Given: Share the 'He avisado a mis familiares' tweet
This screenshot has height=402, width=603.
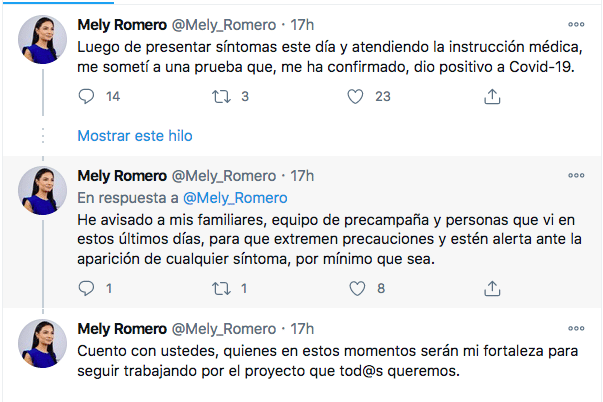Looking at the screenshot, I should click(x=492, y=288).
